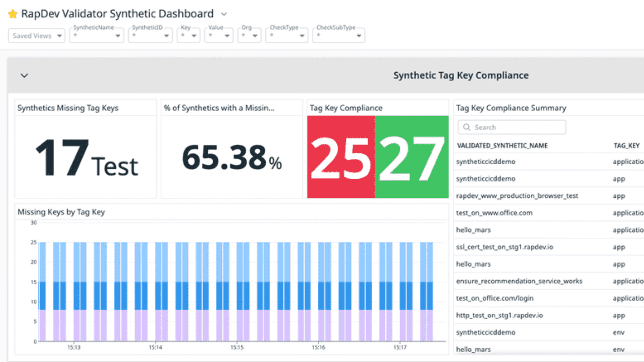Open the Value filter dropdown
Screen dimensions: 644x362
pos(219,36)
